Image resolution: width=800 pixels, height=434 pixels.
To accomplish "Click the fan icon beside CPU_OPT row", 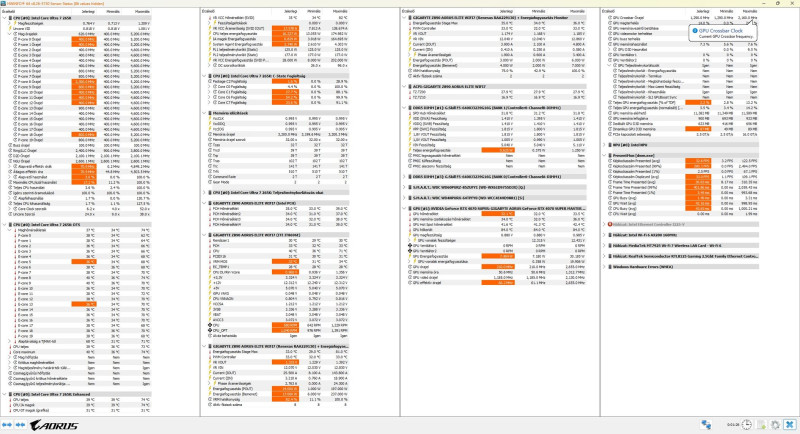I will click(210, 330).
